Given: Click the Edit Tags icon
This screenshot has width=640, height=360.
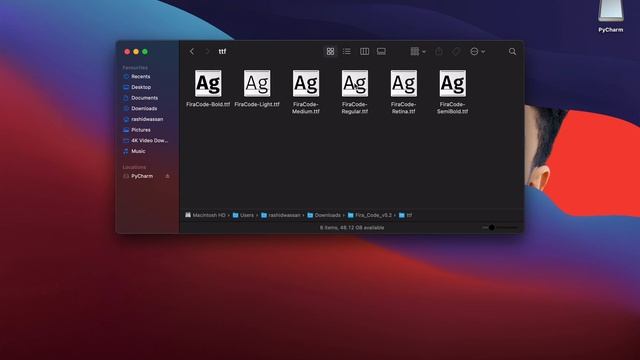Looking at the screenshot, I should tap(456, 51).
